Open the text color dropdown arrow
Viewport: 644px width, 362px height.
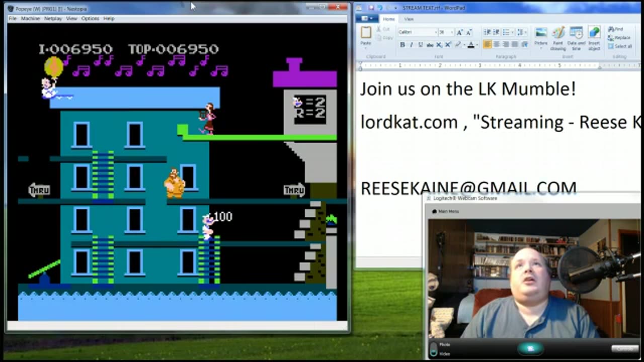click(x=477, y=45)
